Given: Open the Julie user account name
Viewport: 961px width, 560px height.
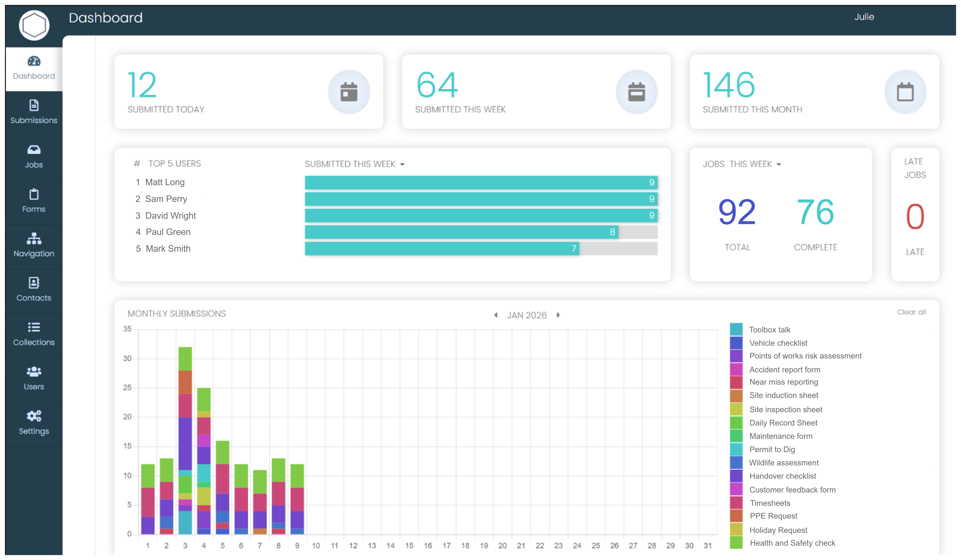Looking at the screenshot, I should coord(864,17).
